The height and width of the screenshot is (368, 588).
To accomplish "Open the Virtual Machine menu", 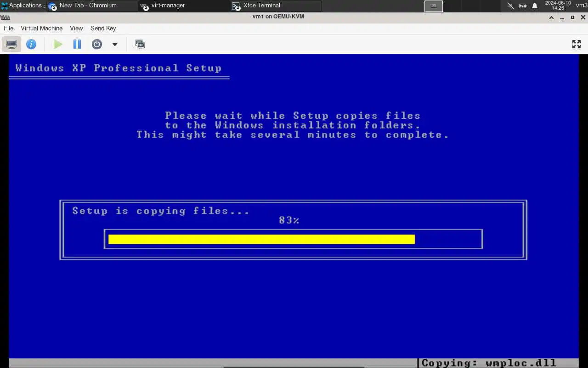I will point(41,28).
